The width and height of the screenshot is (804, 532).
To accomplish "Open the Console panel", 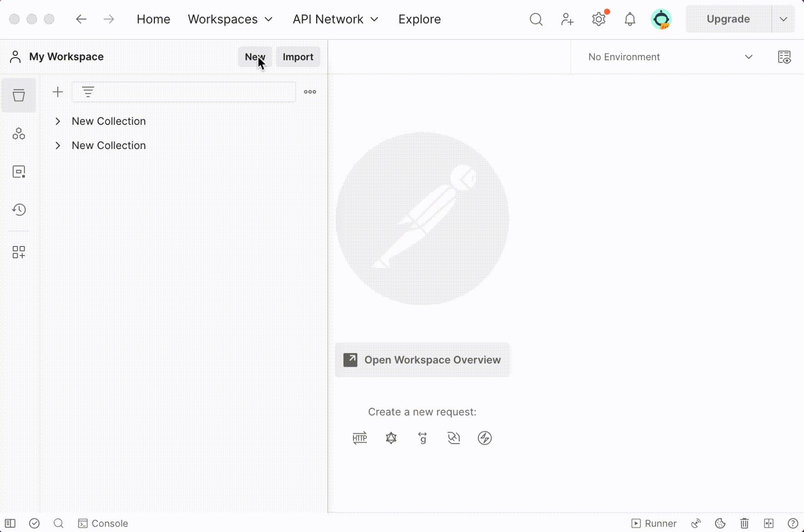I will (x=103, y=523).
